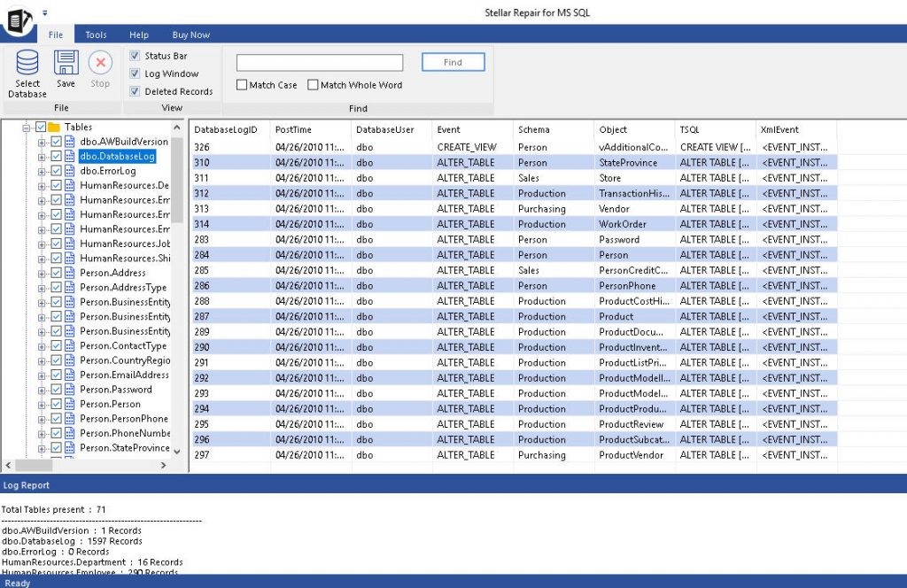The width and height of the screenshot is (907, 588).
Task: Click inside the Find text field
Action: point(319,63)
